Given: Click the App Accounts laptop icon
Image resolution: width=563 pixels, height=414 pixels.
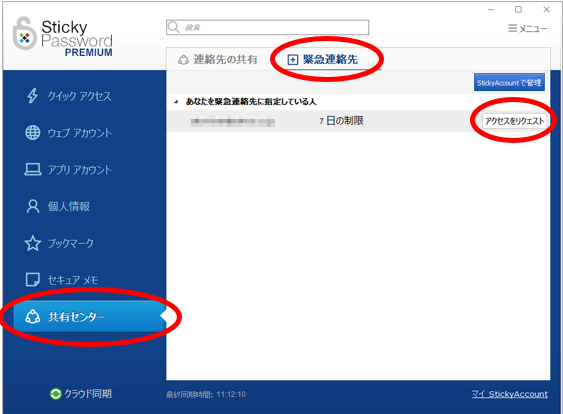Looking at the screenshot, I should pos(33,169).
